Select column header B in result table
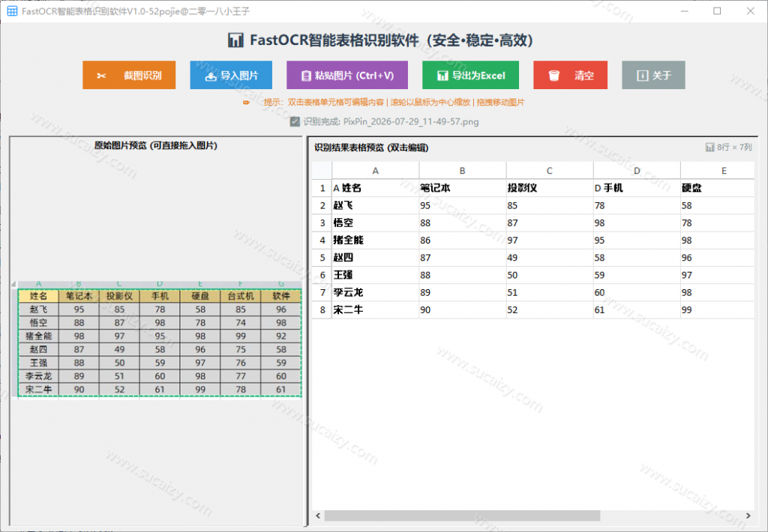768x532 pixels. pos(462,170)
